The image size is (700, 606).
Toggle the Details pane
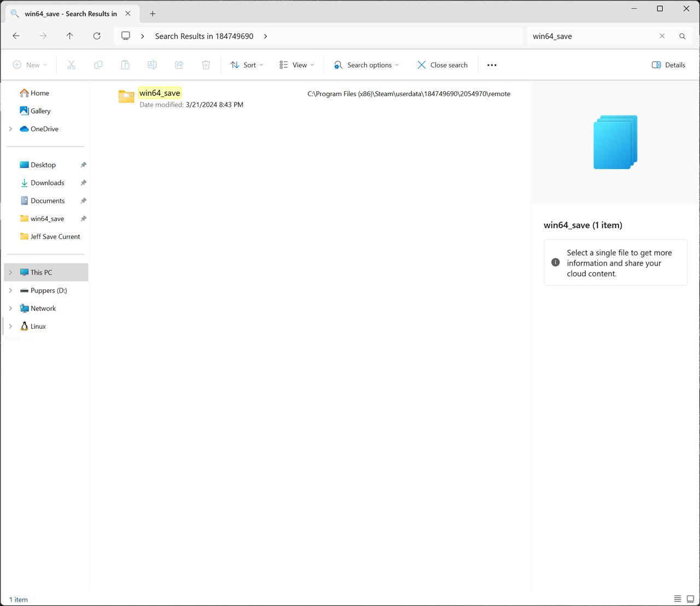click(668, 65)
